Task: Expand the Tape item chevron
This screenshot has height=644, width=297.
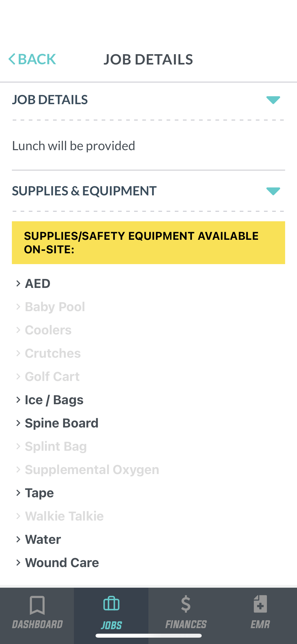Action: (x=18, y=493)
